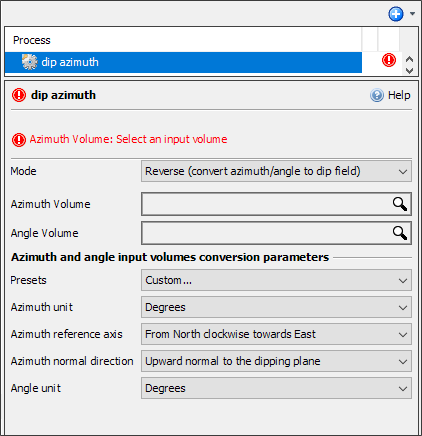Open the arrow menu beside the plus icon
This screenshot has width=422, height=436.
(412, 14)
